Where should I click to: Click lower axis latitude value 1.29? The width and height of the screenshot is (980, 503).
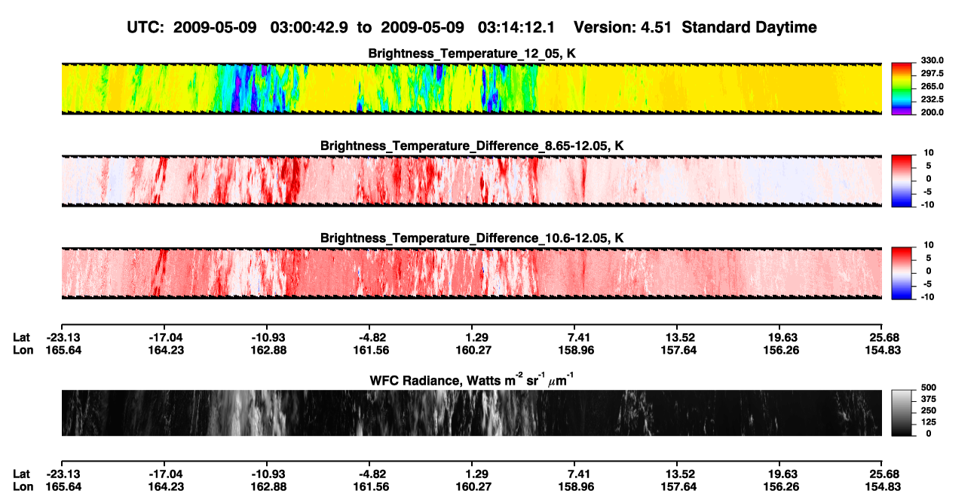pos(473,474)
